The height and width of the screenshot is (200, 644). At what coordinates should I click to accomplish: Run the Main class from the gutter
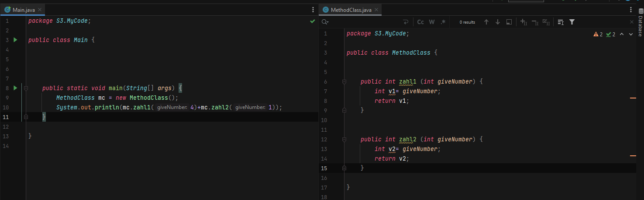coord(15,40)
